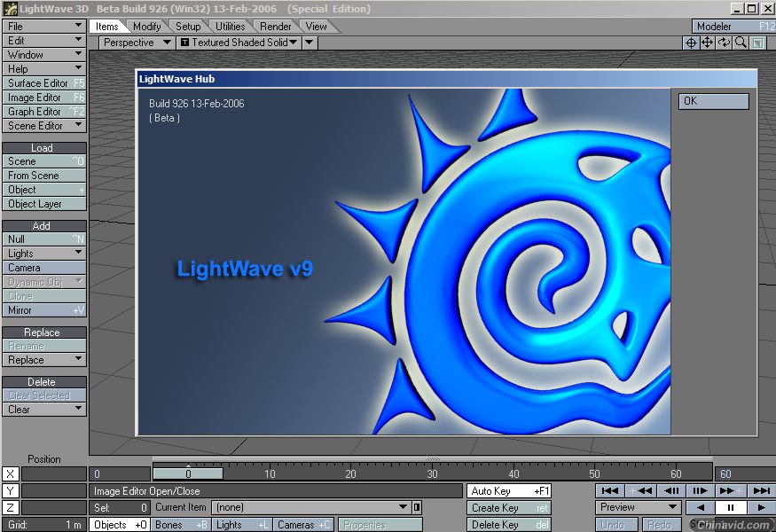Play animation in reverse
The height and width of the screenshot is (532, 776).
point(700,507)
